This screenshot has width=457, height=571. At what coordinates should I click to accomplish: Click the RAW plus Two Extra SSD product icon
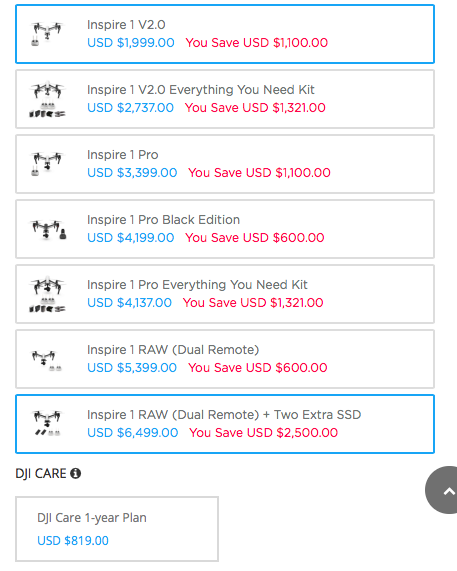click(47, 423)
